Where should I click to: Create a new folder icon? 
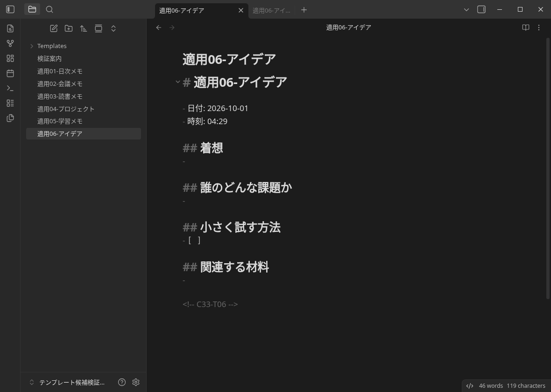click(x=69, y=28)
